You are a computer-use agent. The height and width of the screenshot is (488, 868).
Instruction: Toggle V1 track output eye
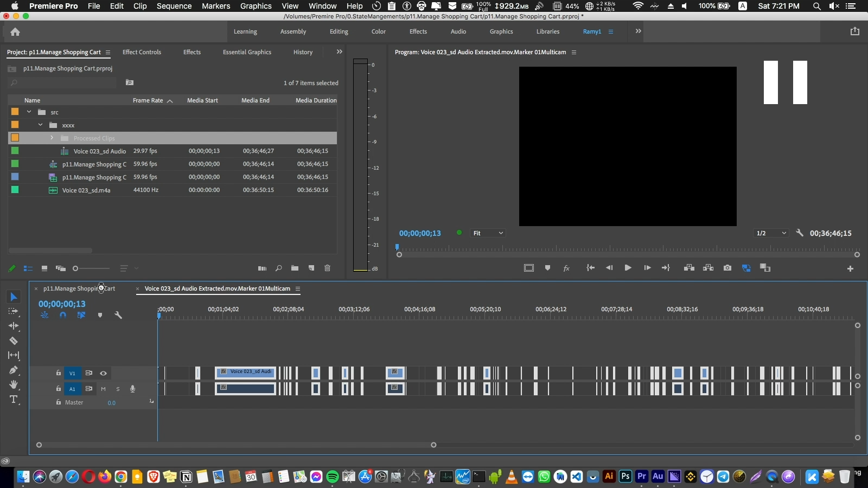click(103, 373)
